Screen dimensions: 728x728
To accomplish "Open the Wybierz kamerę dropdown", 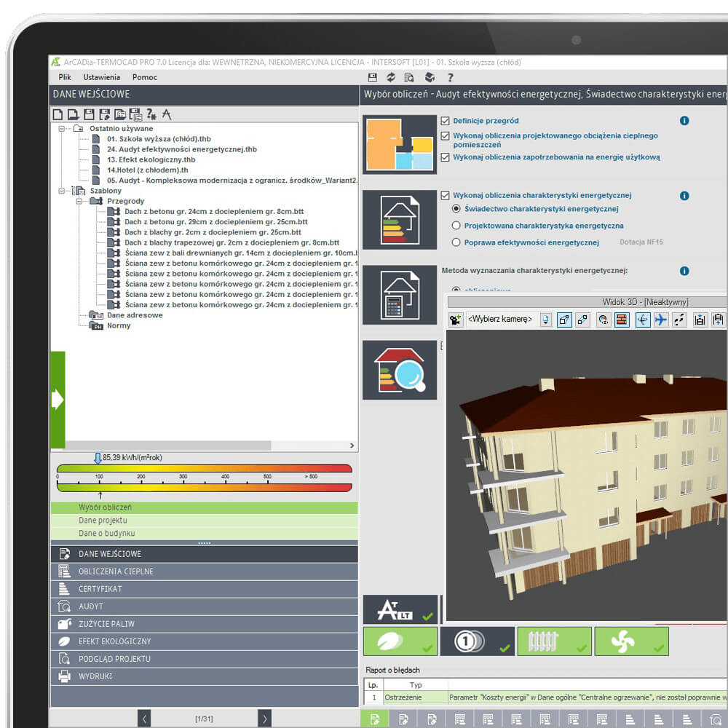I will click(546, 320).
